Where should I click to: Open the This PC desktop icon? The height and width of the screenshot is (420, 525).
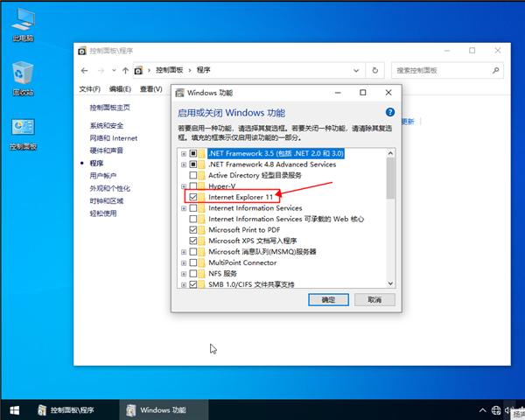tap(23, 25)
